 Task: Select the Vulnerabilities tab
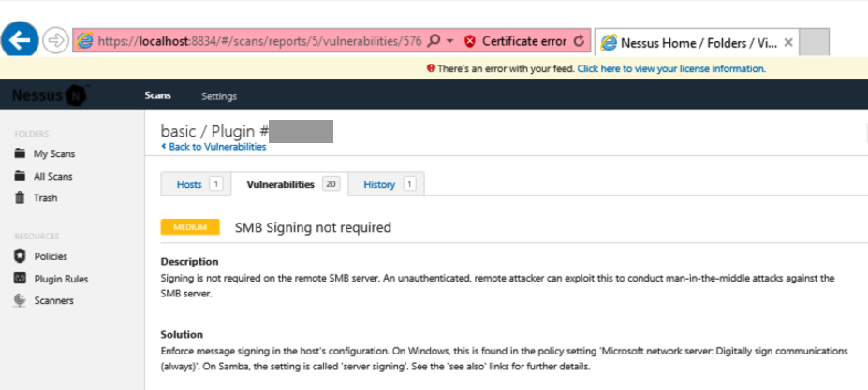pyautogui.click(x=280, y=184)
